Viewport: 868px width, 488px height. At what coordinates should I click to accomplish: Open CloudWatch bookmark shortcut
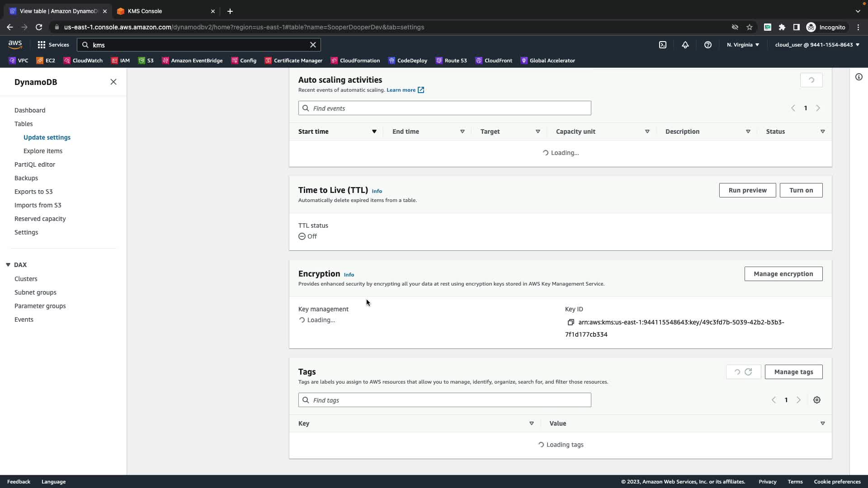pos(83,61)
